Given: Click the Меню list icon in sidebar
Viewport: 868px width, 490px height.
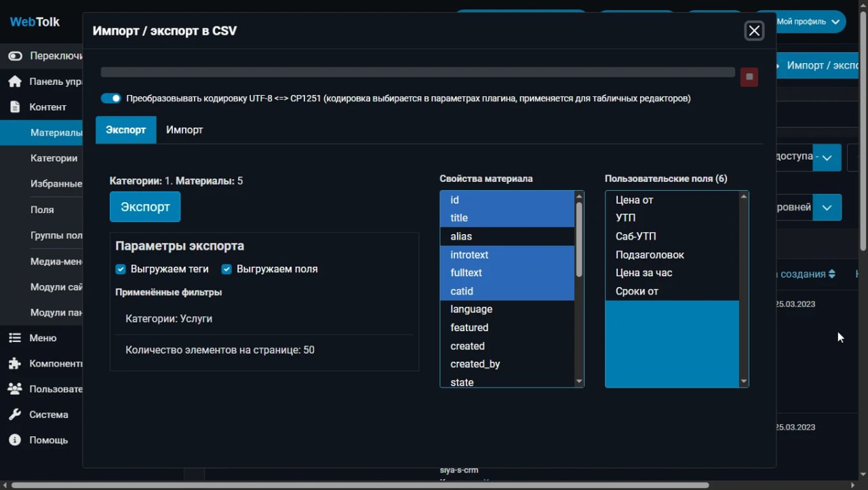Looking at the screenshot, I should pos(16,337).
